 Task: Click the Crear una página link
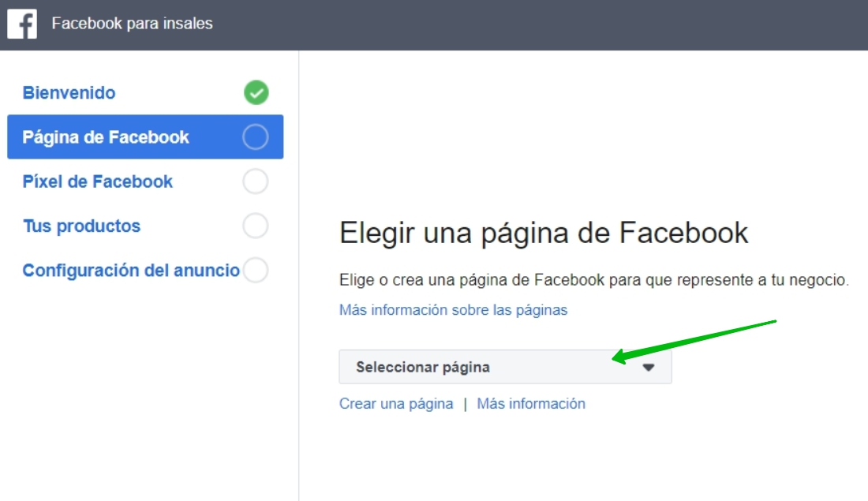coord(396,404)
